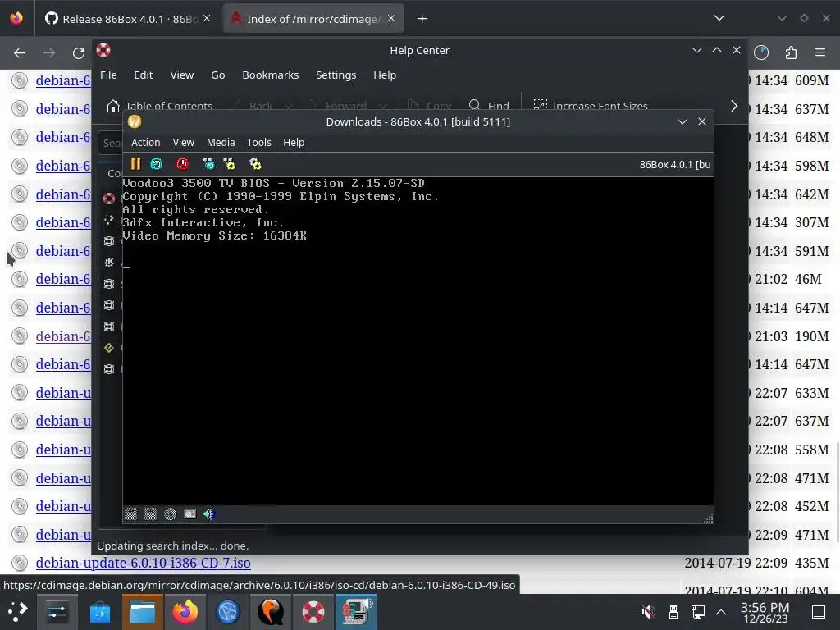Open the 86Box View menu
The width and height of the screenshot is (840, 630).
tap(183, 143)
